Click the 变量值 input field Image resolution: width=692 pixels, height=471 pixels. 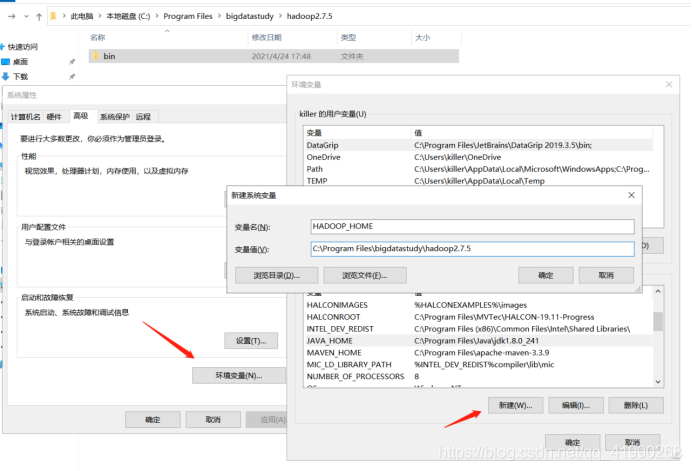[472, 249]
